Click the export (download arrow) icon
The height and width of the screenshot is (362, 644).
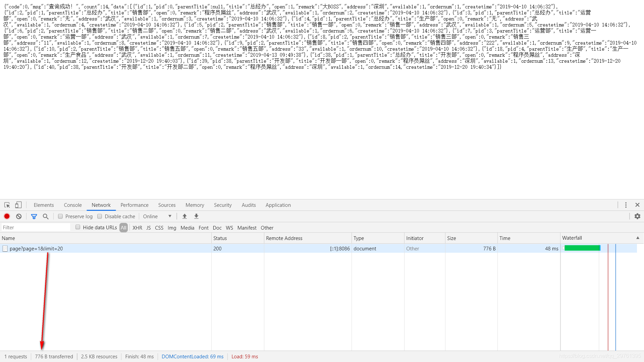[x=196, y=216]
